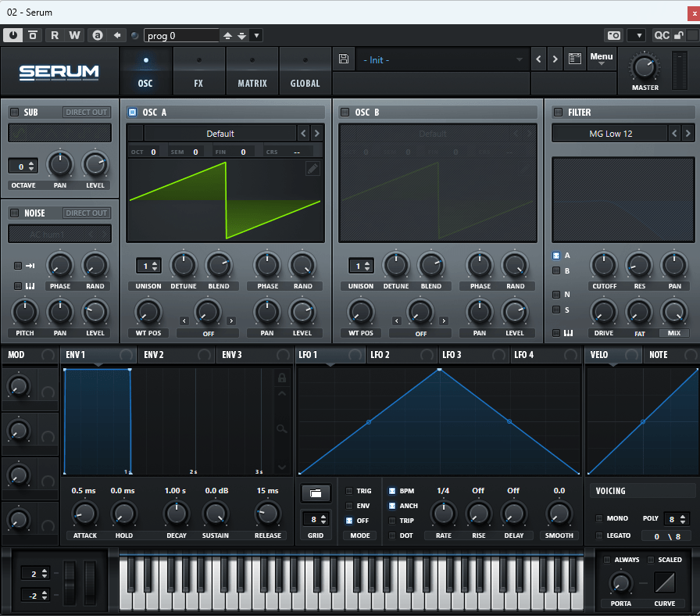Enable MONO voicing checkbox

[x=599, y=518]
